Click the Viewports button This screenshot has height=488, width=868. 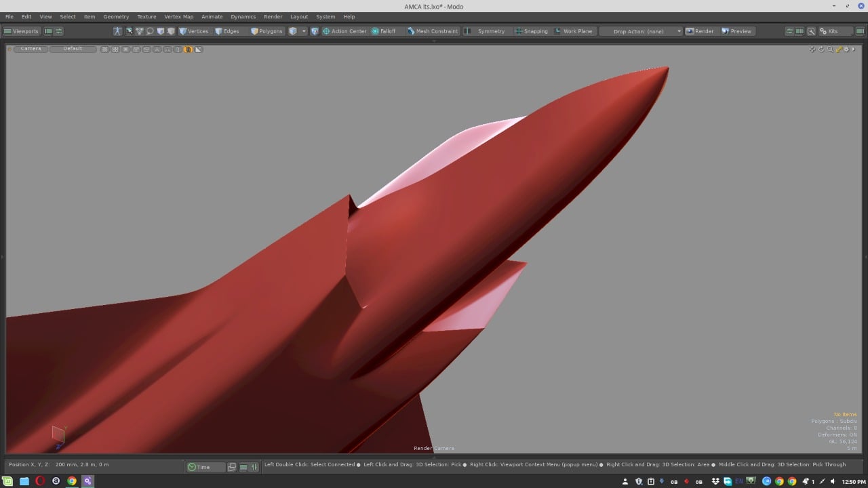pos(21,31)
